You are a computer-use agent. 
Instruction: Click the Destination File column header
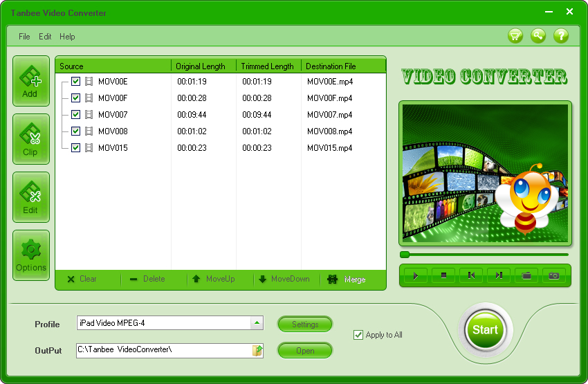pos(344,66)
